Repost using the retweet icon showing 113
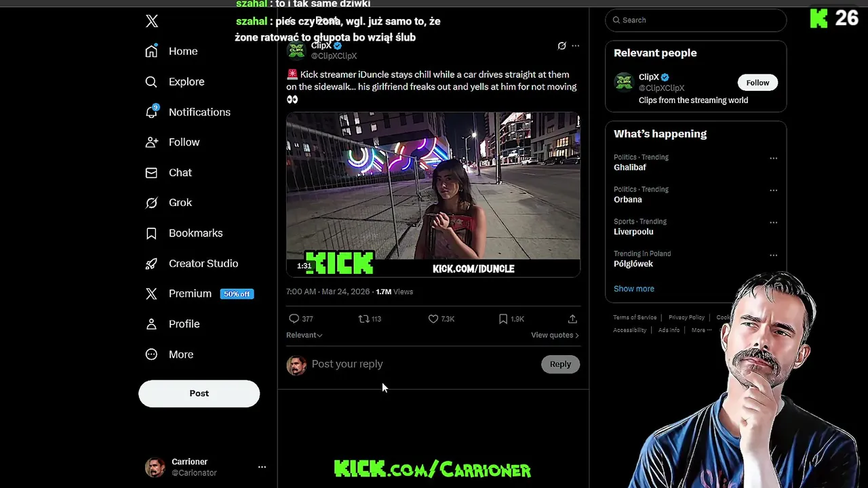 pyautogui.click(x=363, y=319)
